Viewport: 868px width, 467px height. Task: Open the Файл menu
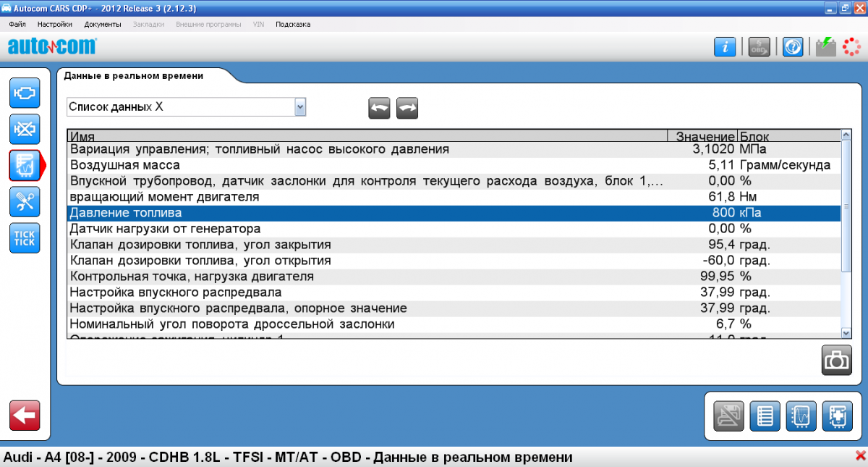click(17, 24)
